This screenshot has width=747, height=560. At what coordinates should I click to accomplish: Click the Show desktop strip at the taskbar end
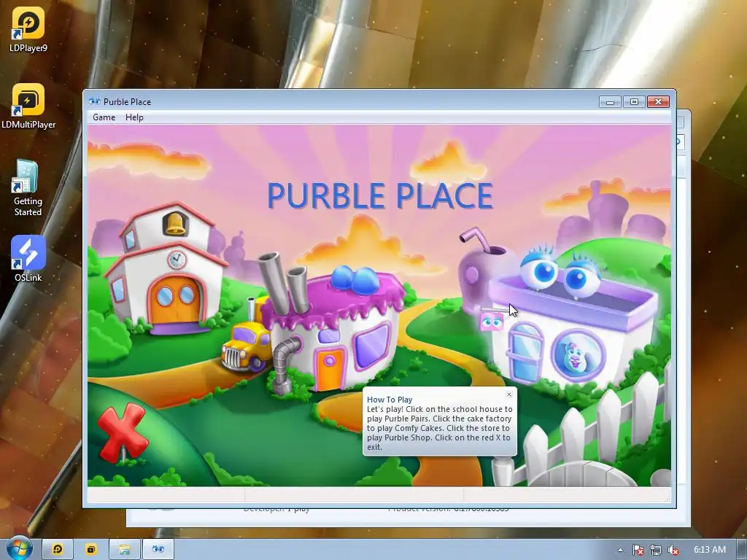(x=742, y=550)
